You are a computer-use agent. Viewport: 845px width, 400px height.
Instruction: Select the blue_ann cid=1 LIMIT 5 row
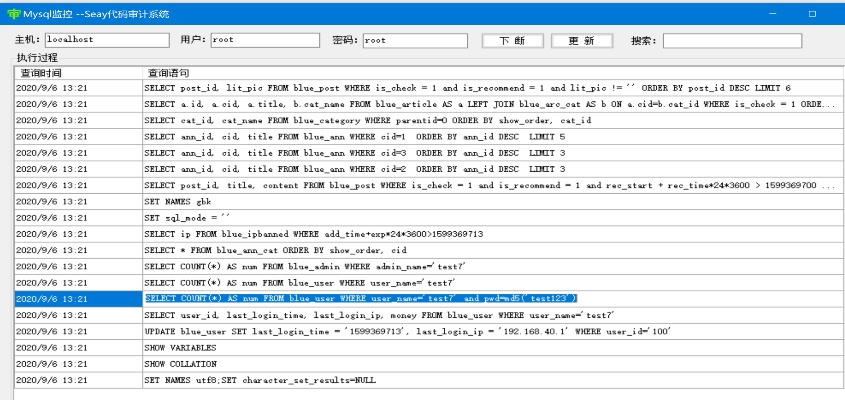[430, 137]
